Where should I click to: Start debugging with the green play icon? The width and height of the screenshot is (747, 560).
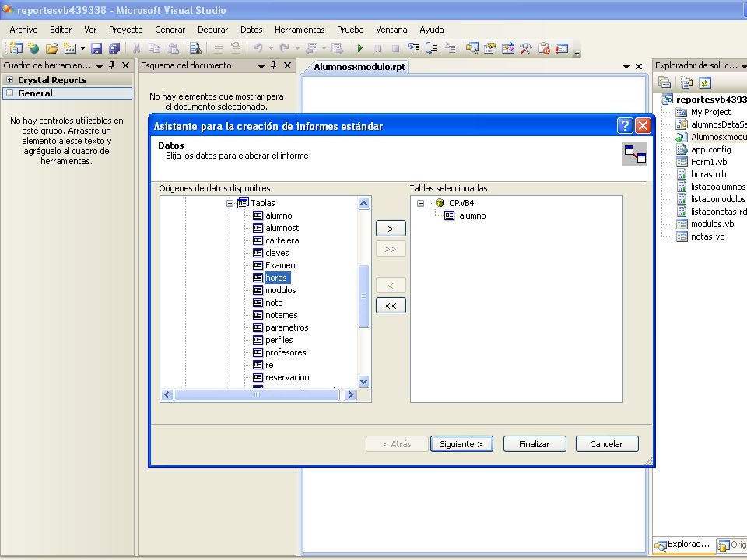(x=360, y=48)
